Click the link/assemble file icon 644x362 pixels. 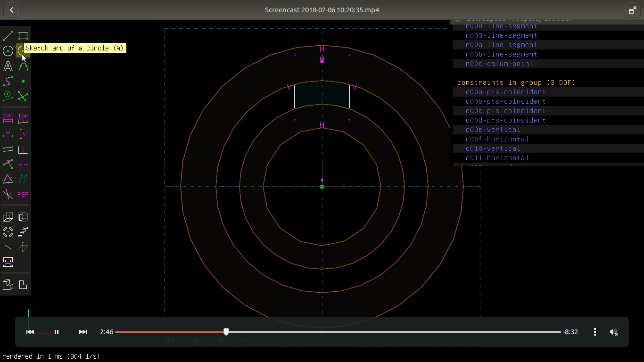click(x=8, y=262)
